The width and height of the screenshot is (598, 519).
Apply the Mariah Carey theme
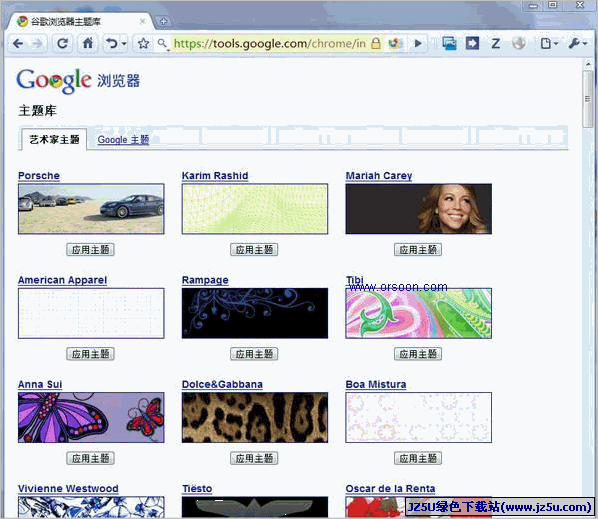click(418, 250)
